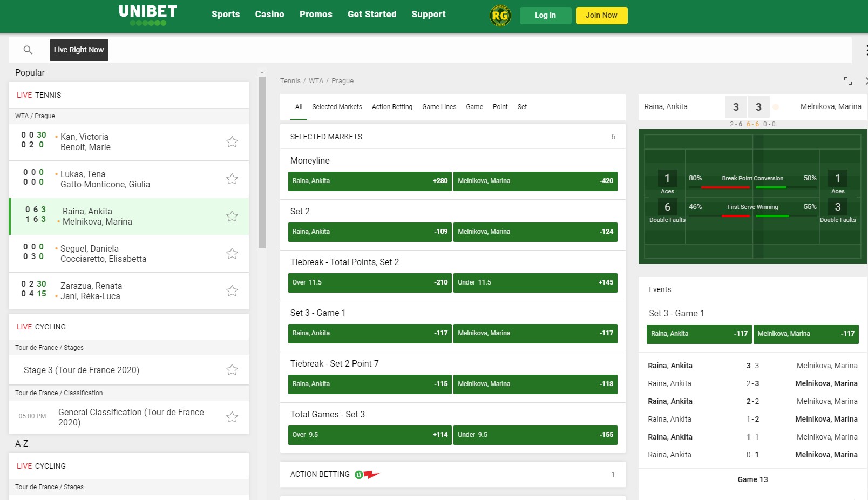Open Lukas, Tena vs Gatto-Monticone match
This screenshot has width=868, height=500.
[128, 179]
